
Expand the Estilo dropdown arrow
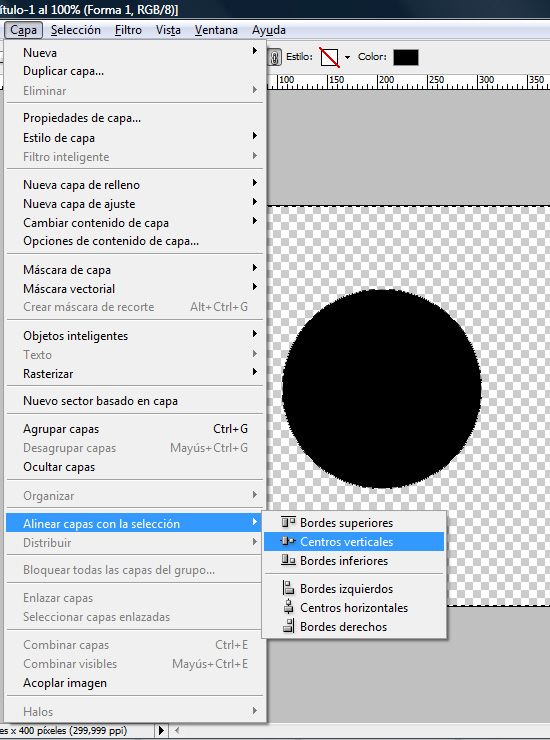347,58
